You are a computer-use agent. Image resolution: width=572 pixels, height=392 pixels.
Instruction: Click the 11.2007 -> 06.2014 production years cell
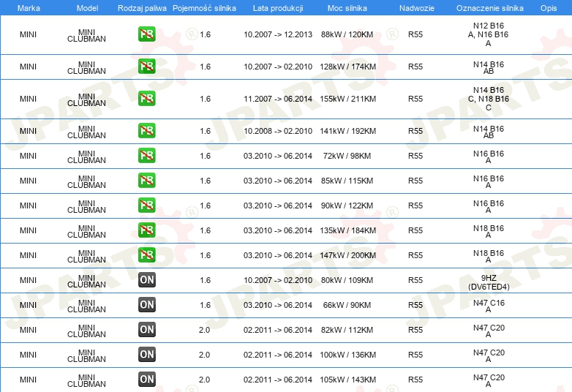click(278, 99)
